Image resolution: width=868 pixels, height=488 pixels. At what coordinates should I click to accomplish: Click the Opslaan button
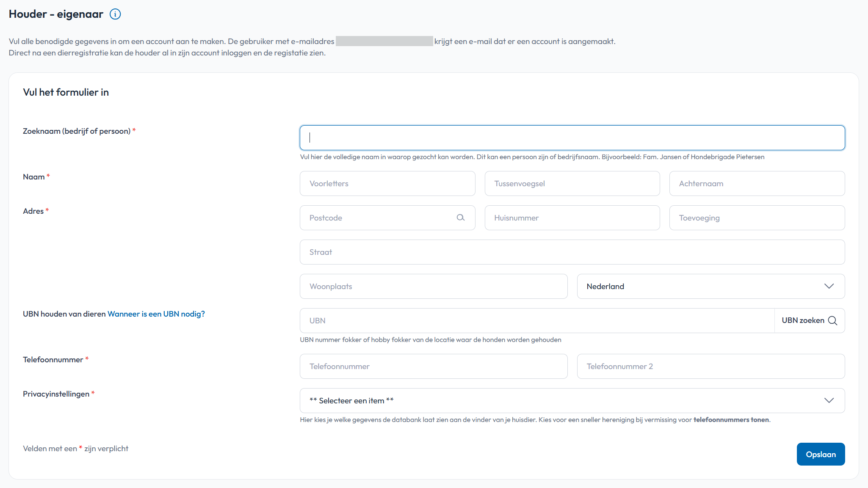821,454
